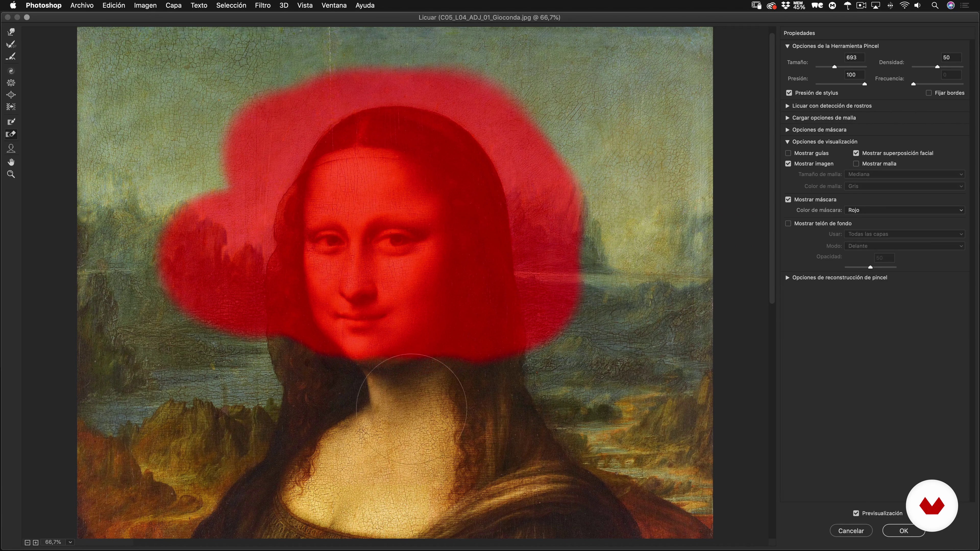Enable the Mostrar guías checkbox
The width and height of the screenshot is (980, 551).
coord(788,153)
